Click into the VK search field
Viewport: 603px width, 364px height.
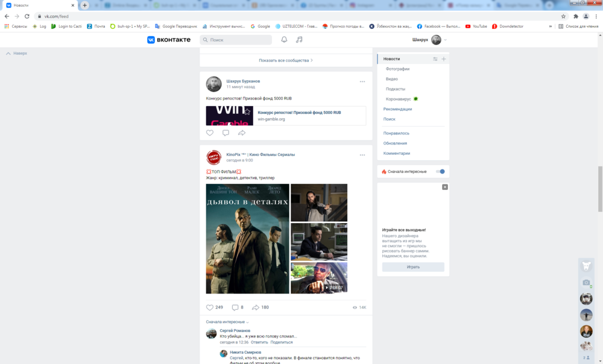[239, 40]
